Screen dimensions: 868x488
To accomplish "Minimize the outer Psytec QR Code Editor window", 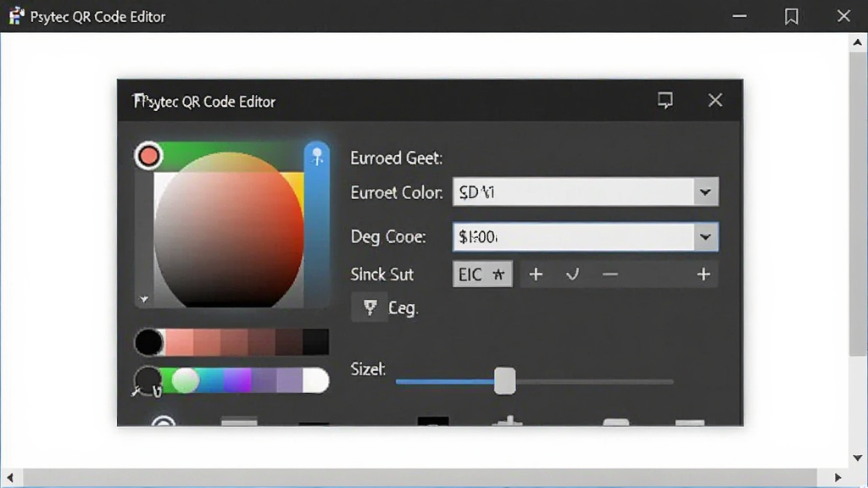I will [x=739, y=16].
